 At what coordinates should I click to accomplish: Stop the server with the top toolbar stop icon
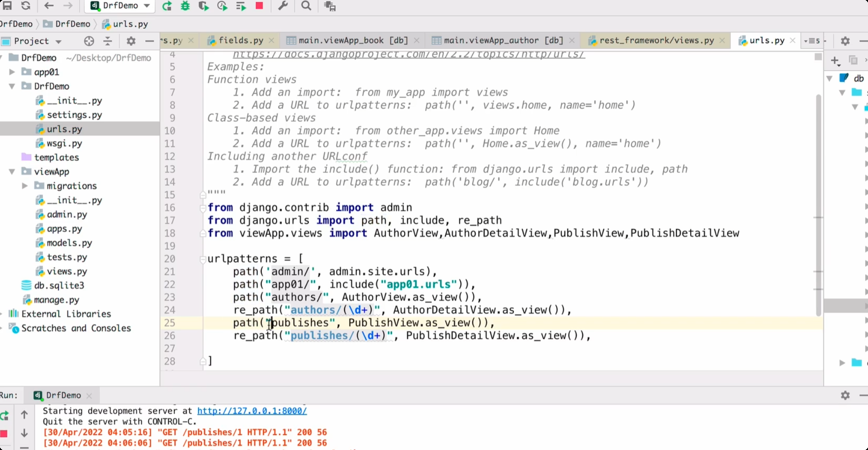[x=259, y=6]
